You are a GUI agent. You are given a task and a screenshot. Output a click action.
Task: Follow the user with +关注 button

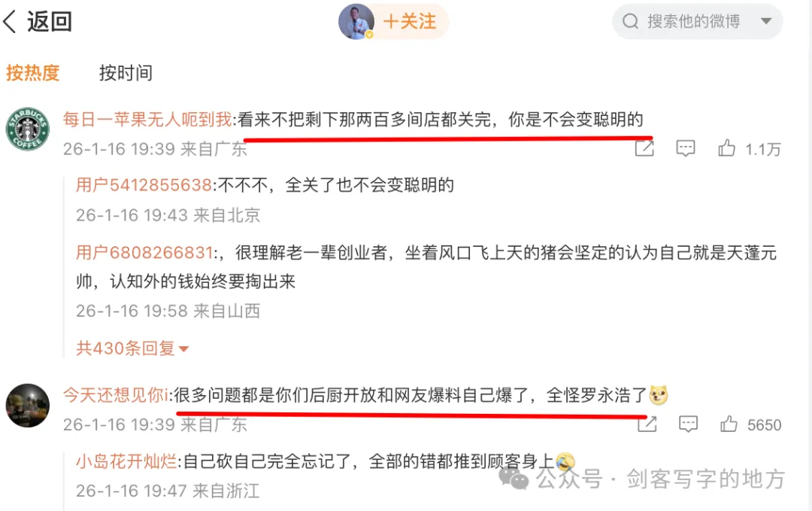point(410,22)
